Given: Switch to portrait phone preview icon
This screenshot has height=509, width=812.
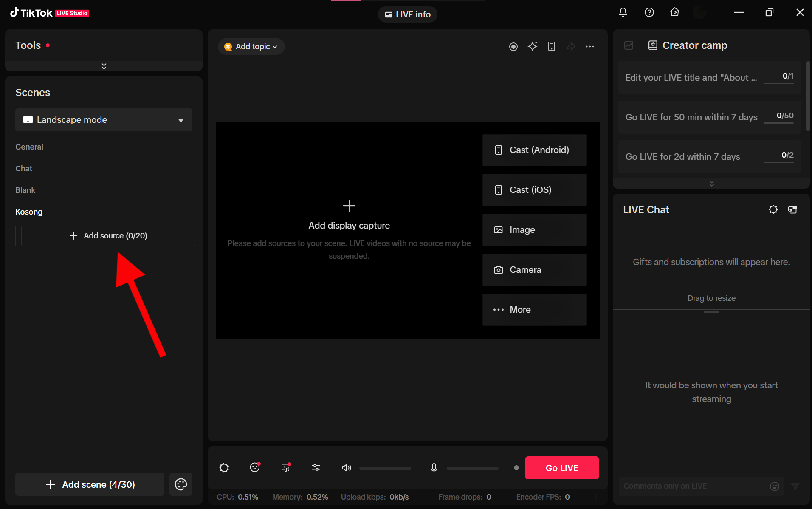Looking at the screenshot, I should [x=552, y=46].
